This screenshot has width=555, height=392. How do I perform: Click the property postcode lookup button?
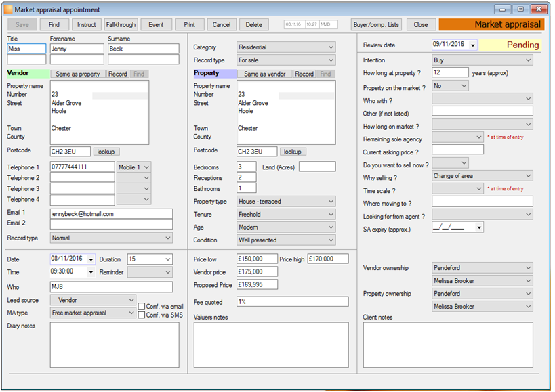[293, 152]
